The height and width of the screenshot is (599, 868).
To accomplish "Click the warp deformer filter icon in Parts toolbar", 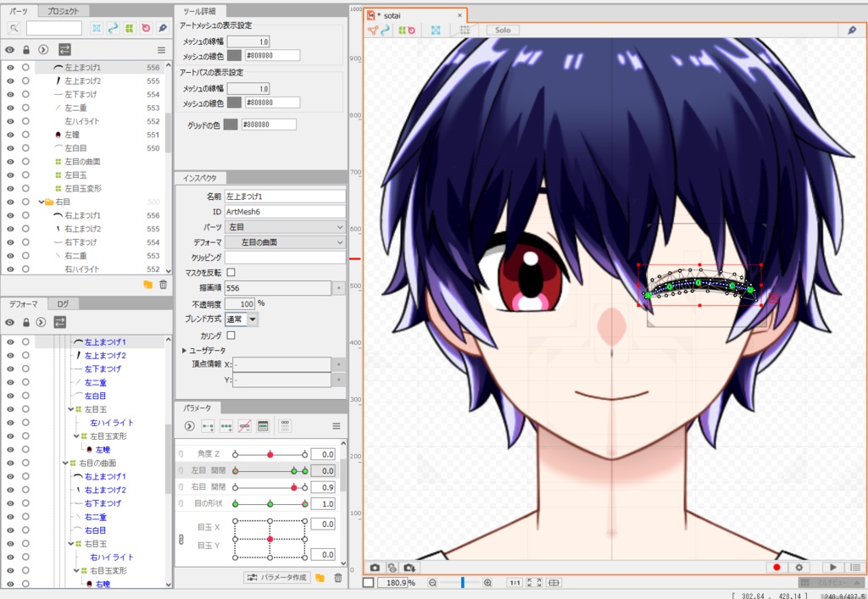I will (x=130, y=28).
